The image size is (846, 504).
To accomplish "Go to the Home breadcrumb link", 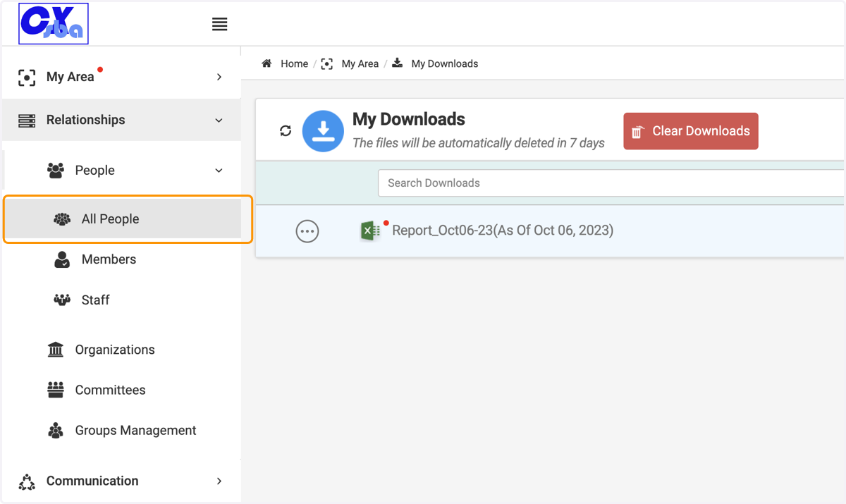I will 294,63.
